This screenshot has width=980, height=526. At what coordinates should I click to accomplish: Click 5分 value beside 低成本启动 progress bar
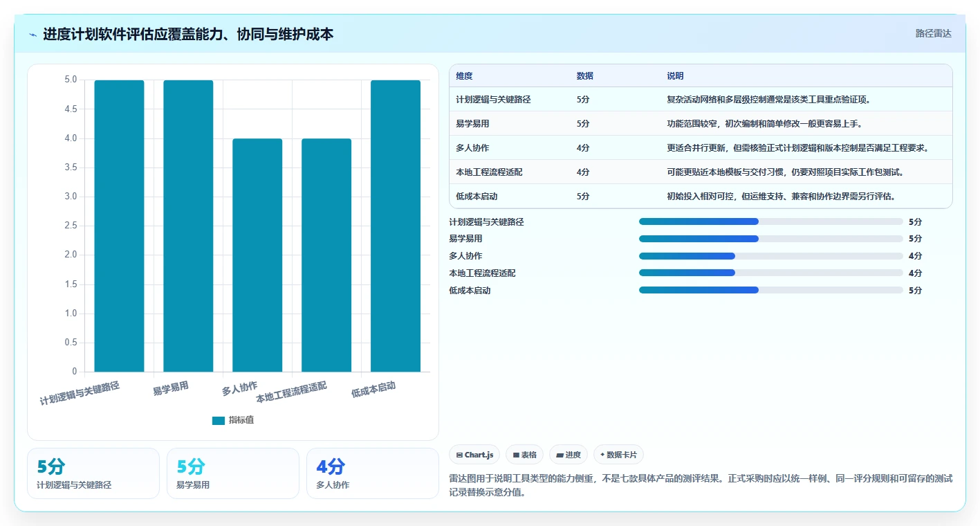click(x=916, y=291)
